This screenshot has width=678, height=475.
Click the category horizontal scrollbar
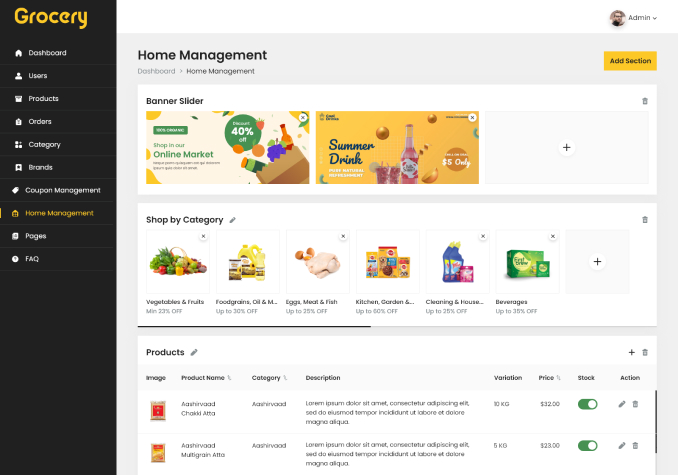pos(254,326)
